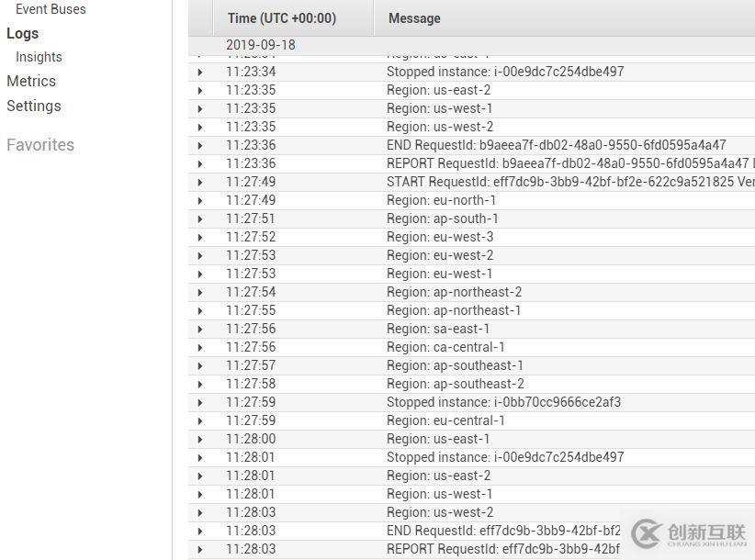Expand the 11:23:34 Stopped instance log entry
755x560 pixels.
tap(200, 73)
